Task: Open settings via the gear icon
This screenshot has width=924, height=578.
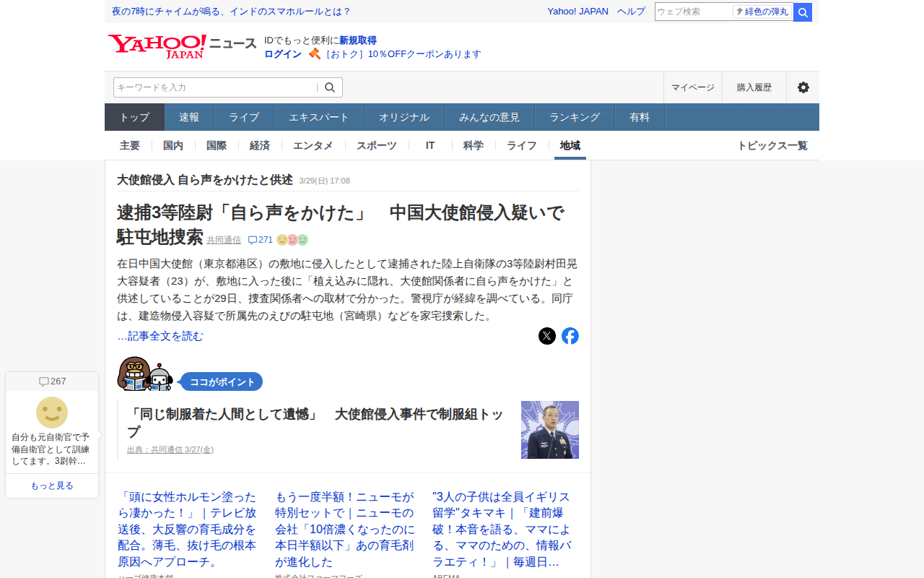Action: pos(803,87)
